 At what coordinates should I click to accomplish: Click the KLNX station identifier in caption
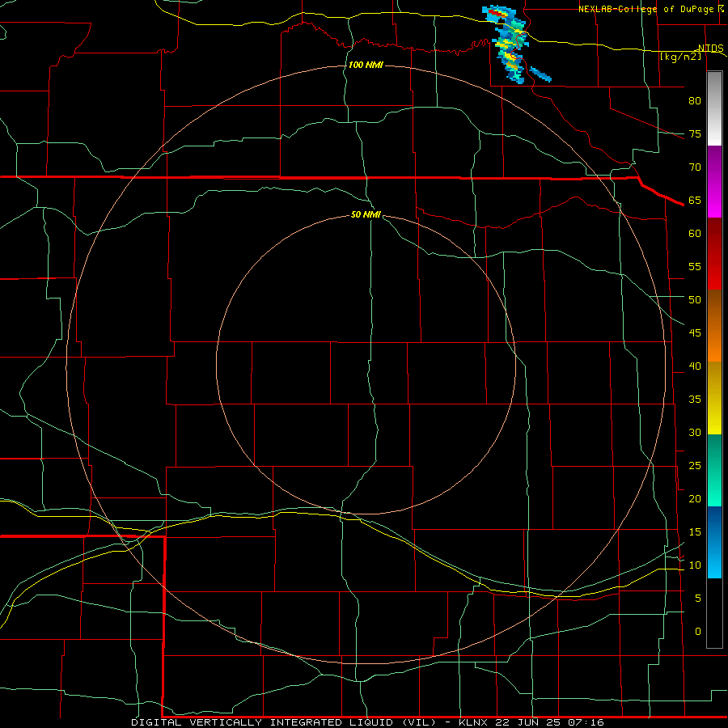tap(473, 722)
